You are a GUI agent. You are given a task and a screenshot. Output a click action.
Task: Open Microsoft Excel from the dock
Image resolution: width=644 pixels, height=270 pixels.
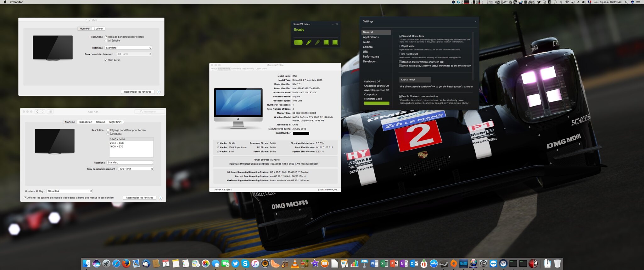384,263
